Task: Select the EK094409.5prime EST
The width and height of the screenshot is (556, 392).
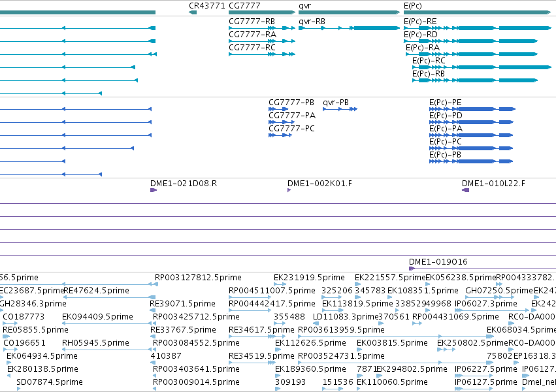Action: coord(106,323)
